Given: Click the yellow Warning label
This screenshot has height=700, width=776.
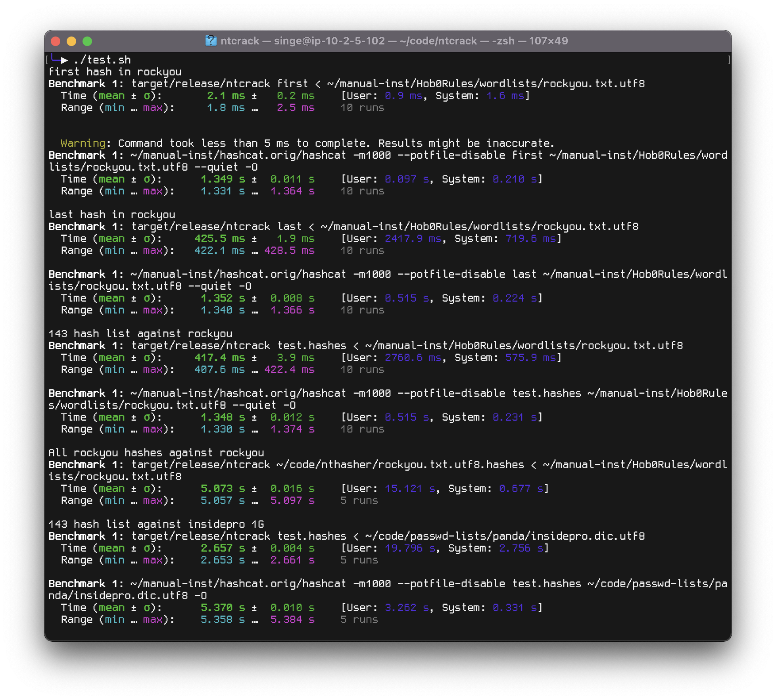Looking at the screenshot, I should click(x=83, y=143).
